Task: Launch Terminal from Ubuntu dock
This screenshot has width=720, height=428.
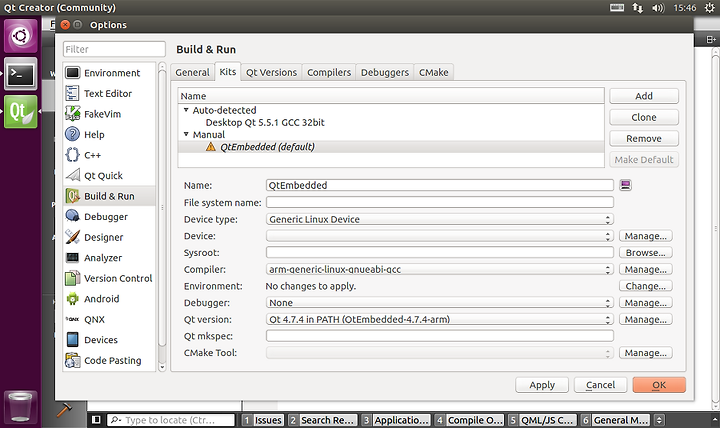Action: (21, 73)
